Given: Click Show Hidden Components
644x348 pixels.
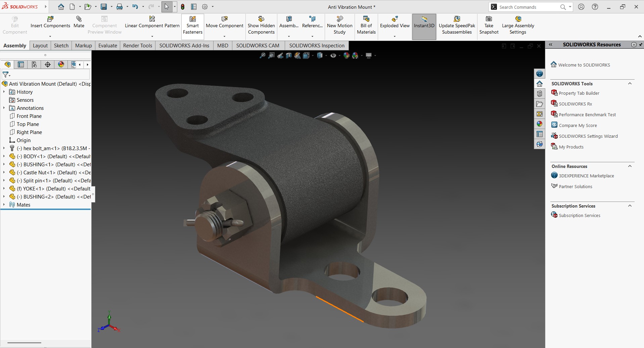Looking at the screenshot, I should 261,26.
